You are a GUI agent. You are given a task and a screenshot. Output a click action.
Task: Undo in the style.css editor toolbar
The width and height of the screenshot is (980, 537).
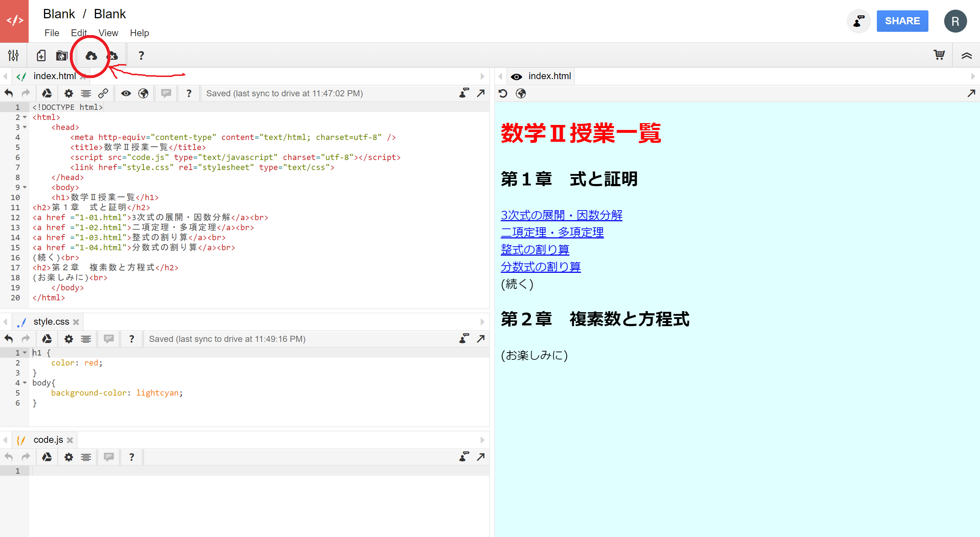(9, 339)
